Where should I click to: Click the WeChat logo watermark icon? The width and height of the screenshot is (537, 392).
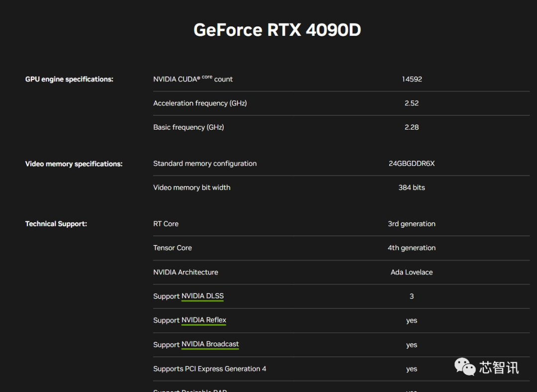point(465,367)
